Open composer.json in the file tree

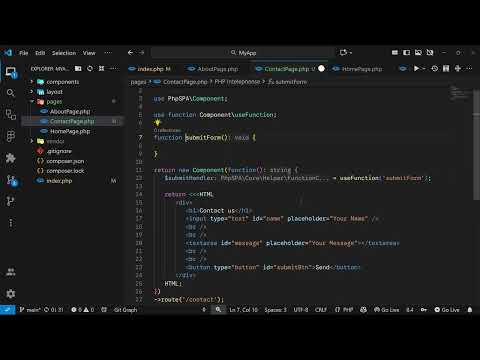(x=65, y=161)
